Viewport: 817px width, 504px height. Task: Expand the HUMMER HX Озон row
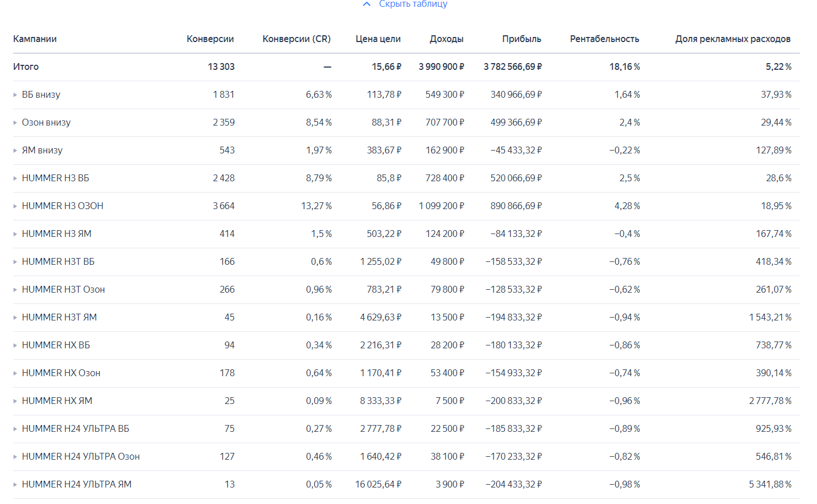(15, 373)
